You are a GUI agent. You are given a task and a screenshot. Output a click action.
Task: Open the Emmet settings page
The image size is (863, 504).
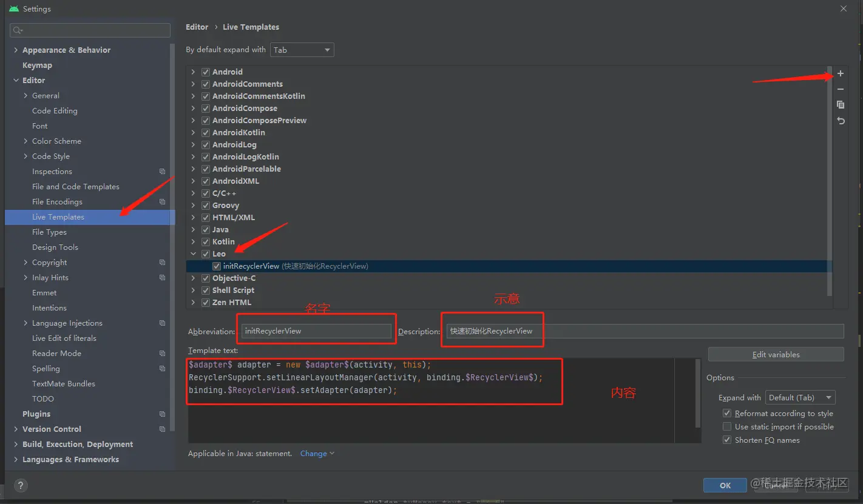tap(44, 293)
